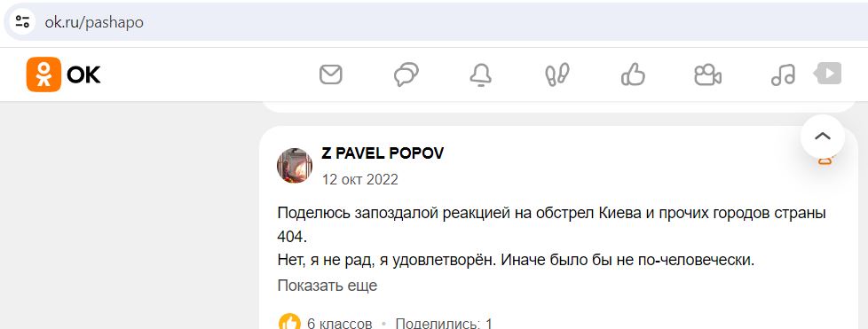This screenshot has width=868, height=329.
Task: Open the Music note icon
Action: [783, 74]
